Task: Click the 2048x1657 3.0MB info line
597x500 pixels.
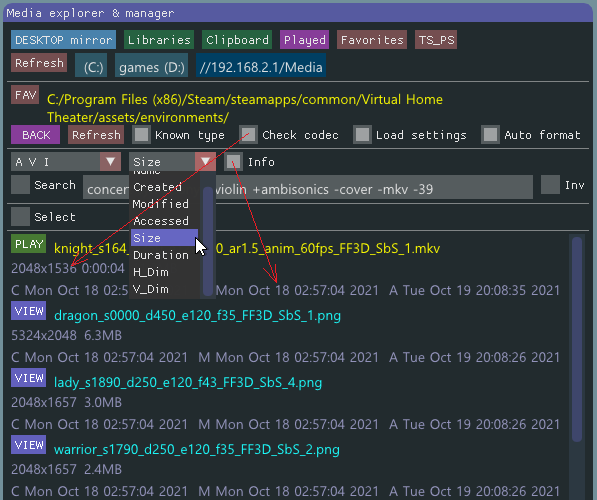Action: 66,403
